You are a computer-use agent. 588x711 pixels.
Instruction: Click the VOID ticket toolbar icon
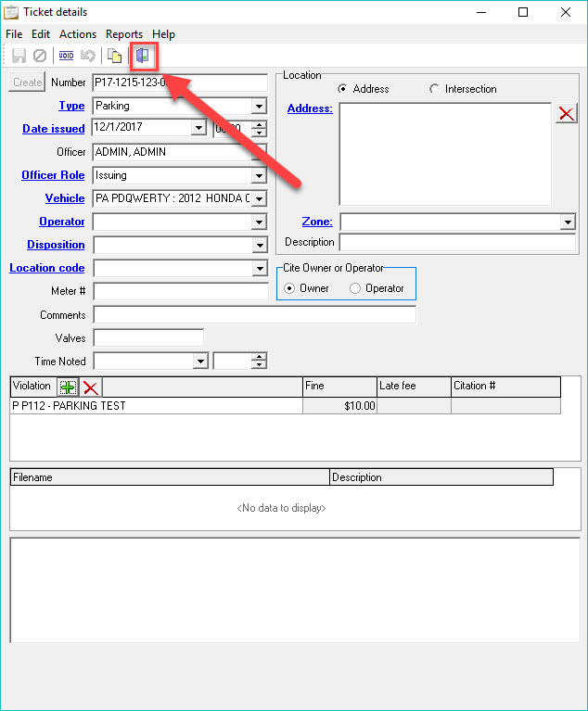coord(66,56)
